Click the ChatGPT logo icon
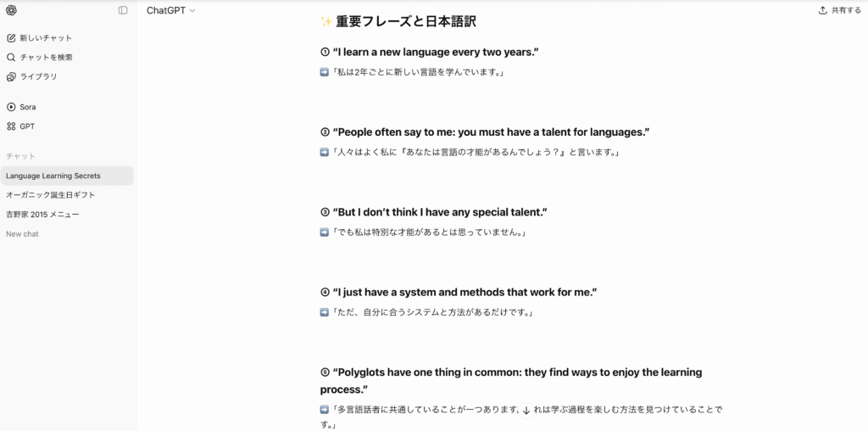The width and height of the screenshot is (868, 431). point(11,10)
